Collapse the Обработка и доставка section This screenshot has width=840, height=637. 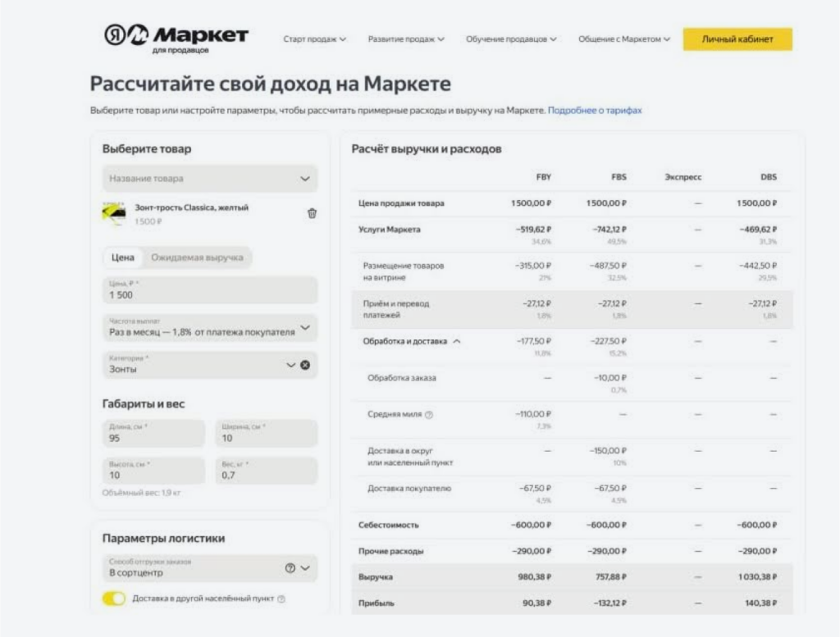[457, 341]
